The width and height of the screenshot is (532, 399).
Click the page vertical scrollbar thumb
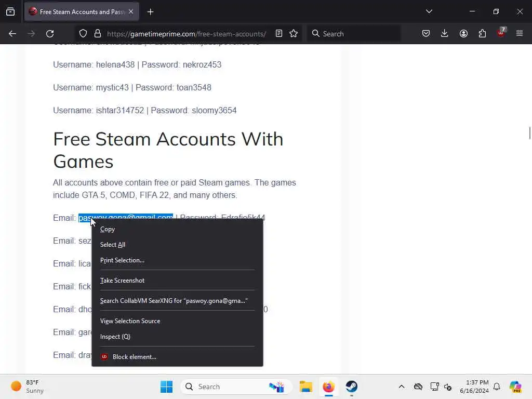click(529, 132)
